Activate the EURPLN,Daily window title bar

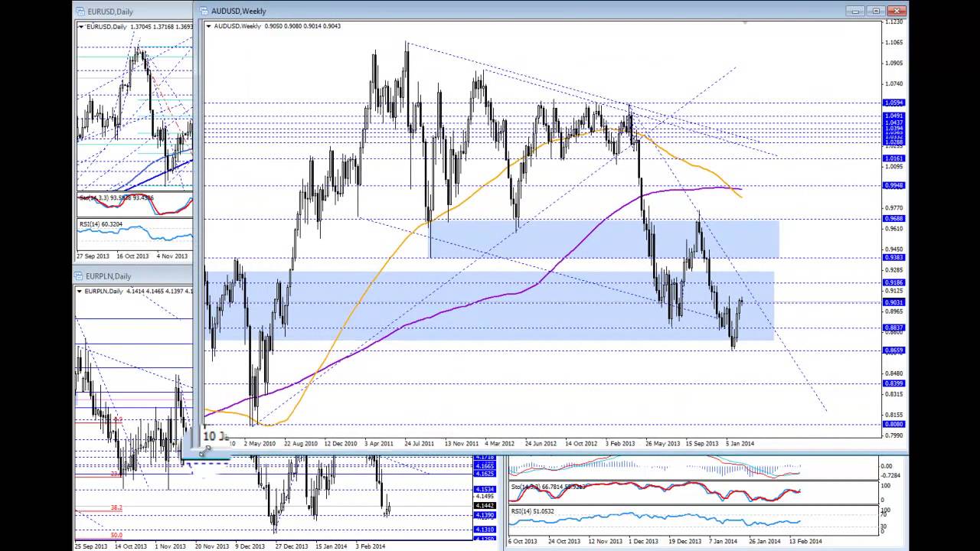pos(134,275)
